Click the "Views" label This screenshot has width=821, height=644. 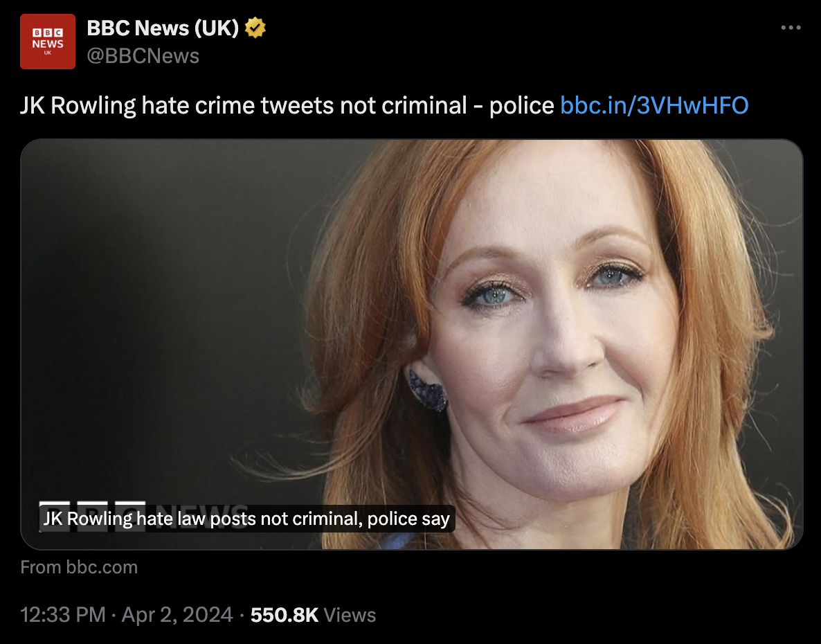[350, 615]
